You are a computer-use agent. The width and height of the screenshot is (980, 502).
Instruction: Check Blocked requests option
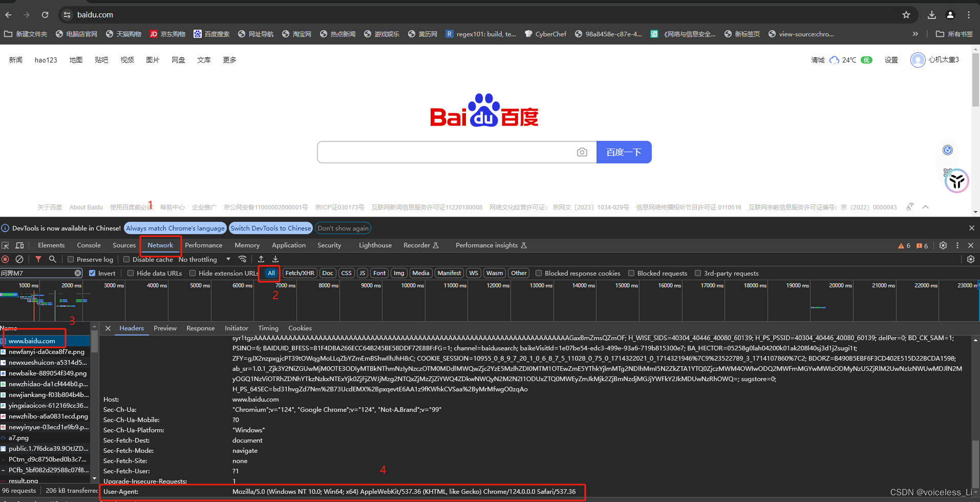(x=631, y=273)
